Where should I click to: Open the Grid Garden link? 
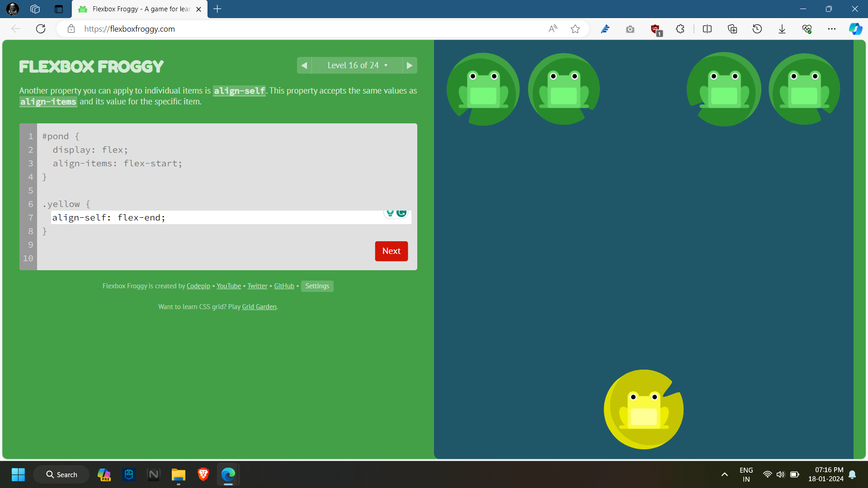coord(259,307)
